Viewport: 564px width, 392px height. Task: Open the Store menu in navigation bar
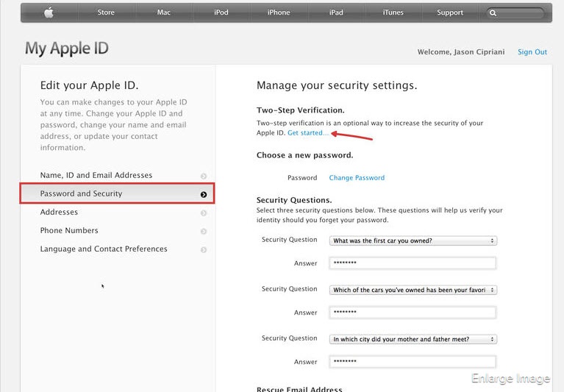tap(106, 13)
